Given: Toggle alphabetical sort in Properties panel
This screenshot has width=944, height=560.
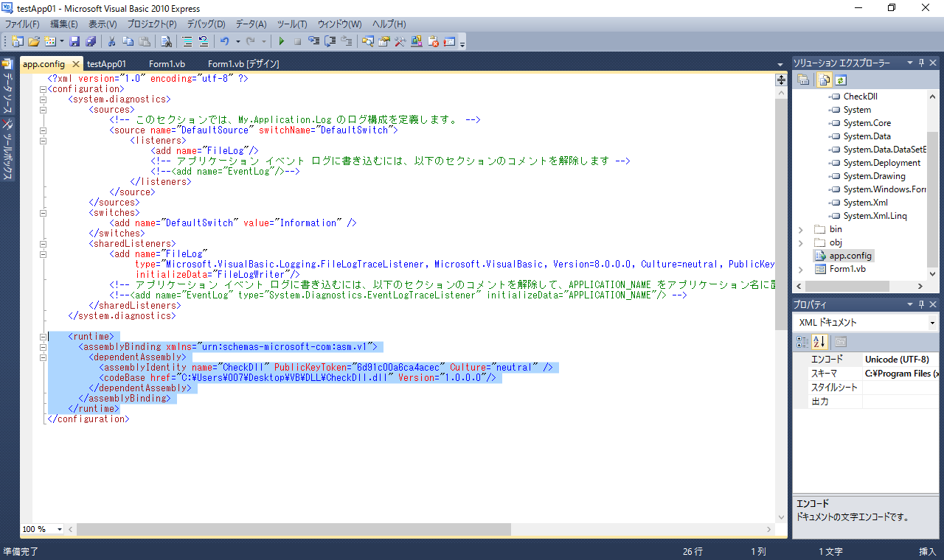Looking at the screenshot, I should [x=819, y=342].
